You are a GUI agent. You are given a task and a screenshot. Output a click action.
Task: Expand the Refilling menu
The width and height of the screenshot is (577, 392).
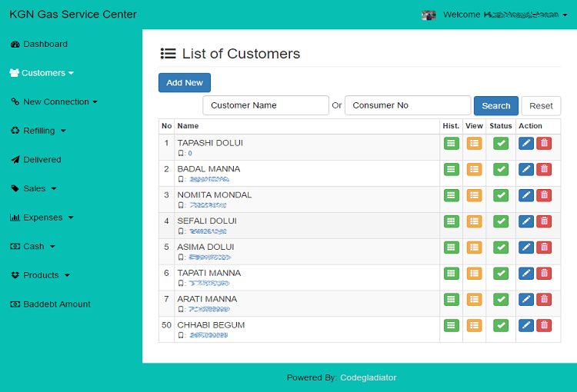(39, 131)
